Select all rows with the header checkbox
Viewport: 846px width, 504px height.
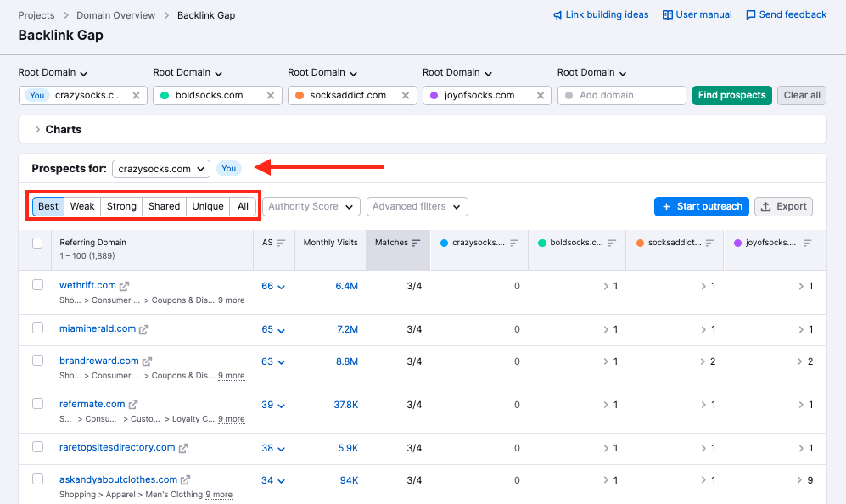pos(37,243)
